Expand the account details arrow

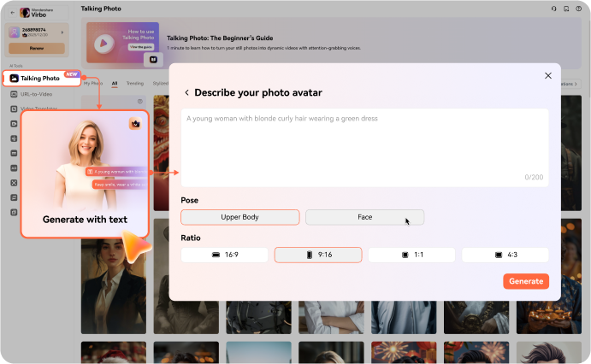[x=62, y=32]
